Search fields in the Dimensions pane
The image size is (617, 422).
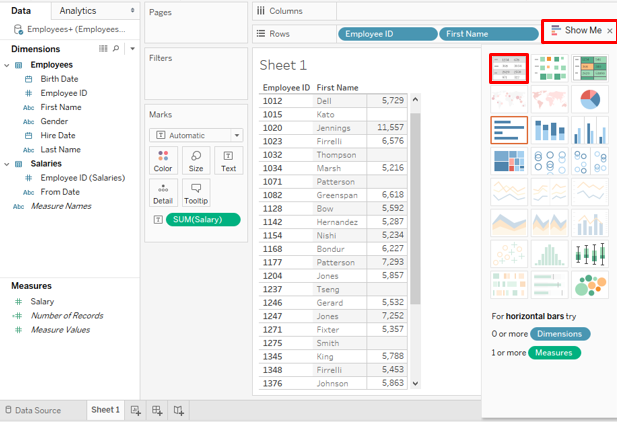point(116,48)
